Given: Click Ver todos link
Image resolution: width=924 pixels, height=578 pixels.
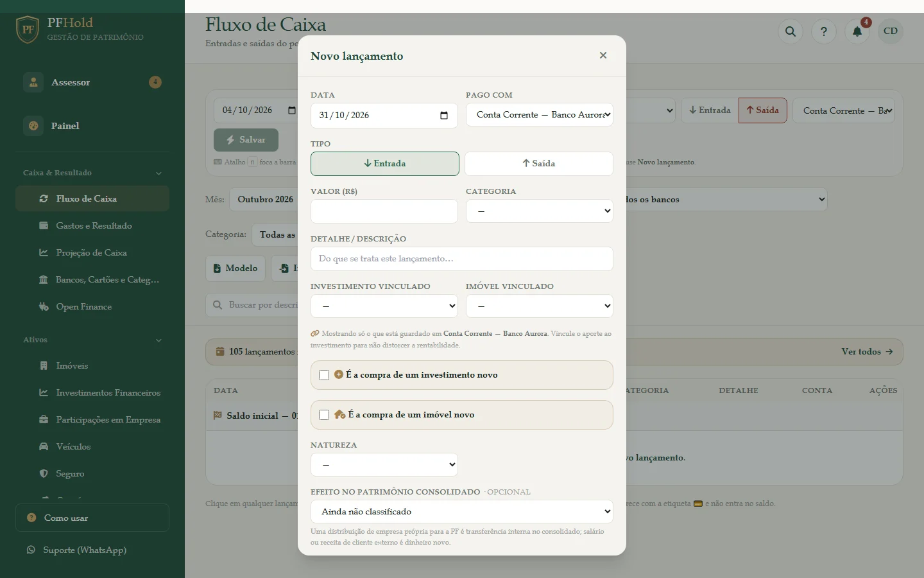Looking at the screenshot, I should [x=867, y=352].
